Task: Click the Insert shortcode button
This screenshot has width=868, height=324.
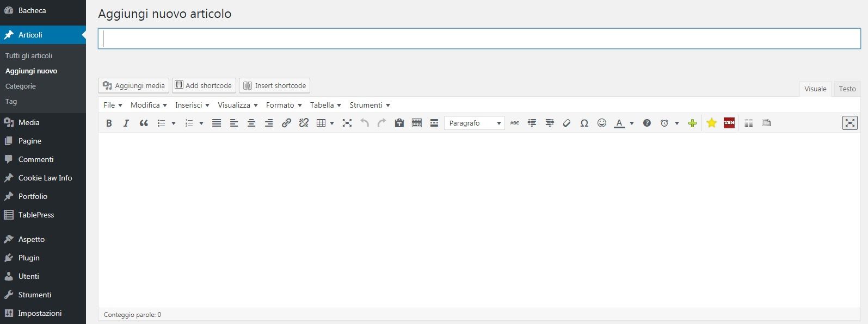Action: pos(275,85)
